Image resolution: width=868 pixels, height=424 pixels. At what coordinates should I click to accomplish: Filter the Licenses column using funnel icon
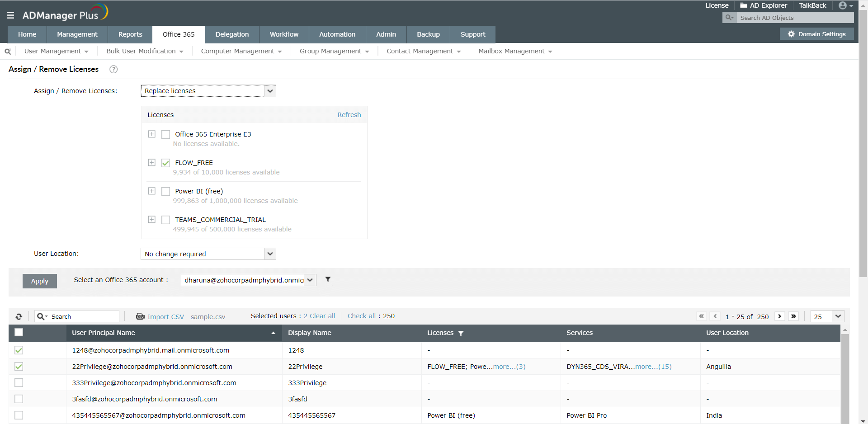[x=461, y=333]
